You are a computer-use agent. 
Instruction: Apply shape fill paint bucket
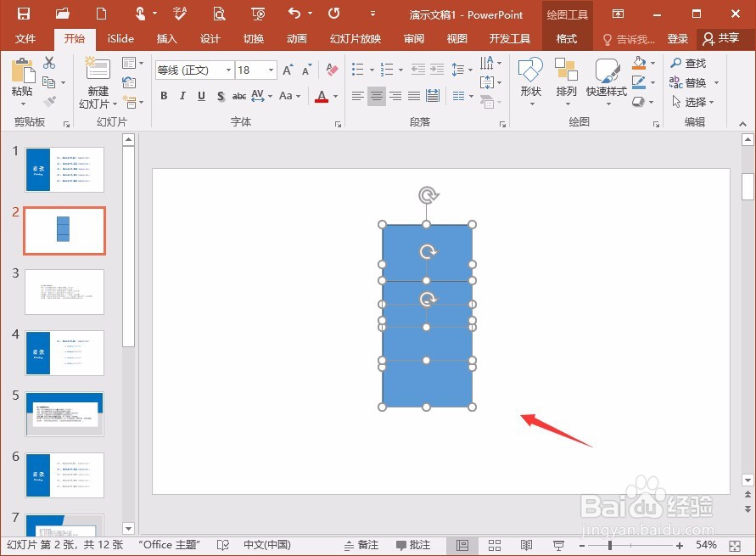[639, 63]
